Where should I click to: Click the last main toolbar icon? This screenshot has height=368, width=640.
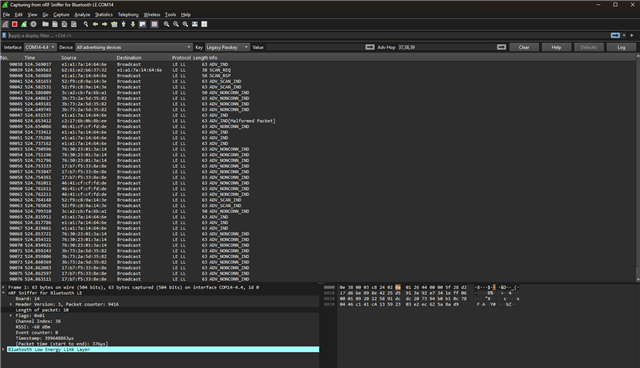click(x=204, y=24)
